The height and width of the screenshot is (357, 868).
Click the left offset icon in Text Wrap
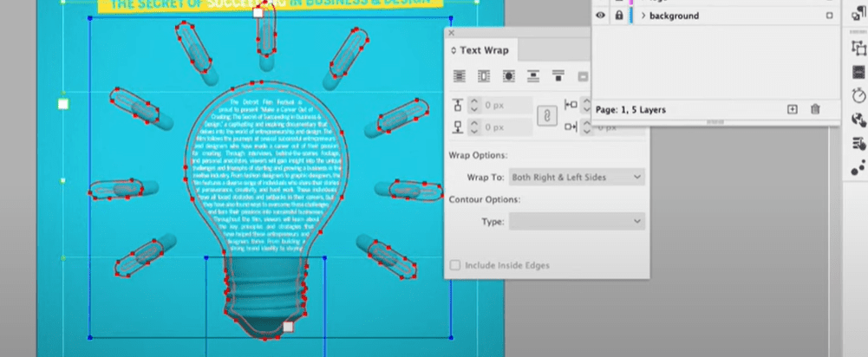(x=571, y=105)
